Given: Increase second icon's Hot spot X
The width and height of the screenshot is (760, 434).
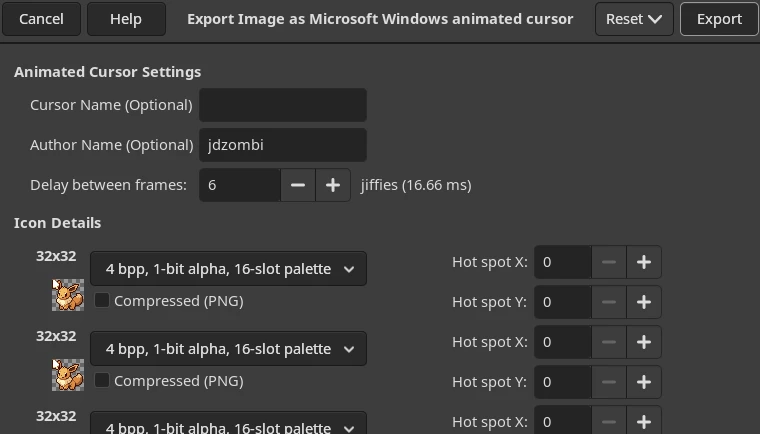Looking at the screenshot, I should (644, 342).
